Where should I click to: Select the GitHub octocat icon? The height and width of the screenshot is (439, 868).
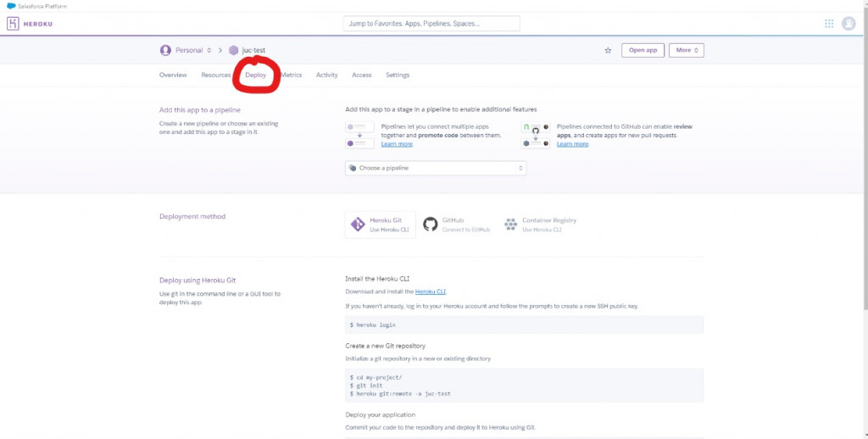point(430,225)
